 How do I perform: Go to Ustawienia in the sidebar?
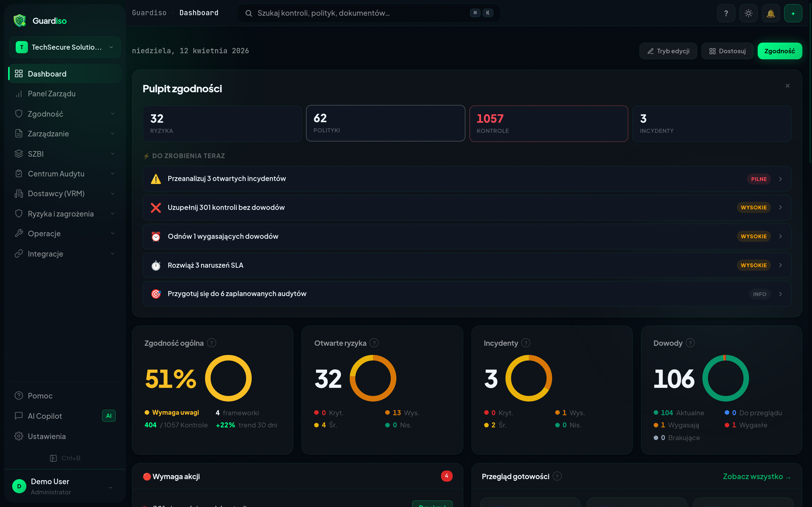[x=47, y=436]
